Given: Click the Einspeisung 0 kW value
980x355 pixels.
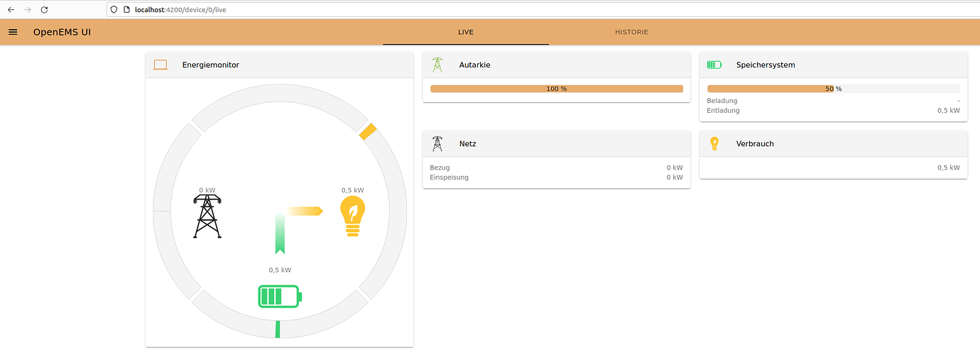Looking at the screenshot, I should (675, 177).
